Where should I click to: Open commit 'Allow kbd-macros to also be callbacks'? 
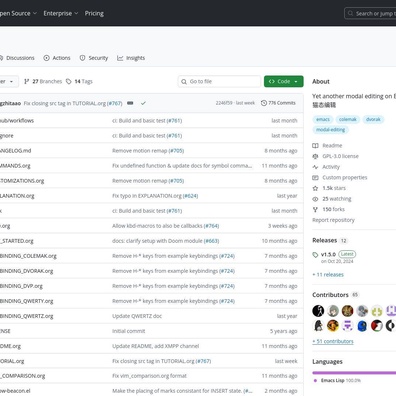pyautogui.click(x=157, y=226)
